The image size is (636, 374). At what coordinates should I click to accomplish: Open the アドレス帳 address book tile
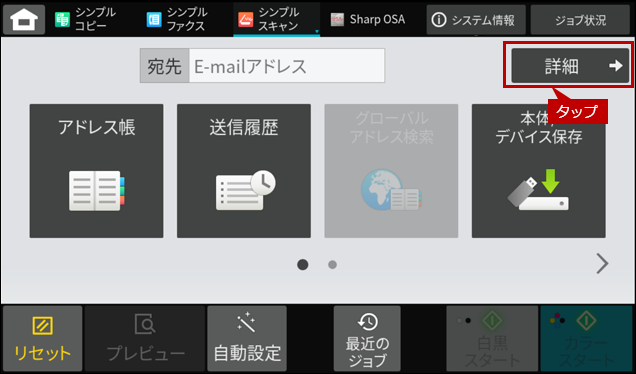pyautogui.click(x=97, y=171)
